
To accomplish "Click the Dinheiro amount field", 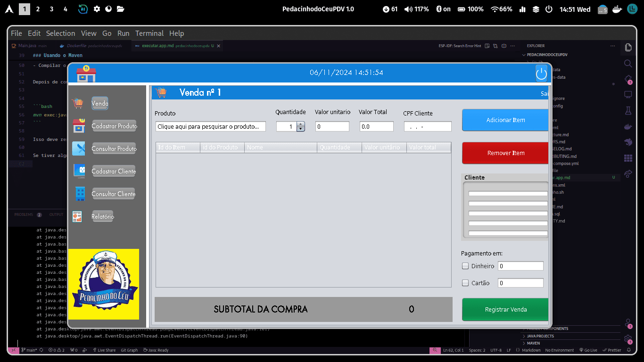I will point(520,266).
